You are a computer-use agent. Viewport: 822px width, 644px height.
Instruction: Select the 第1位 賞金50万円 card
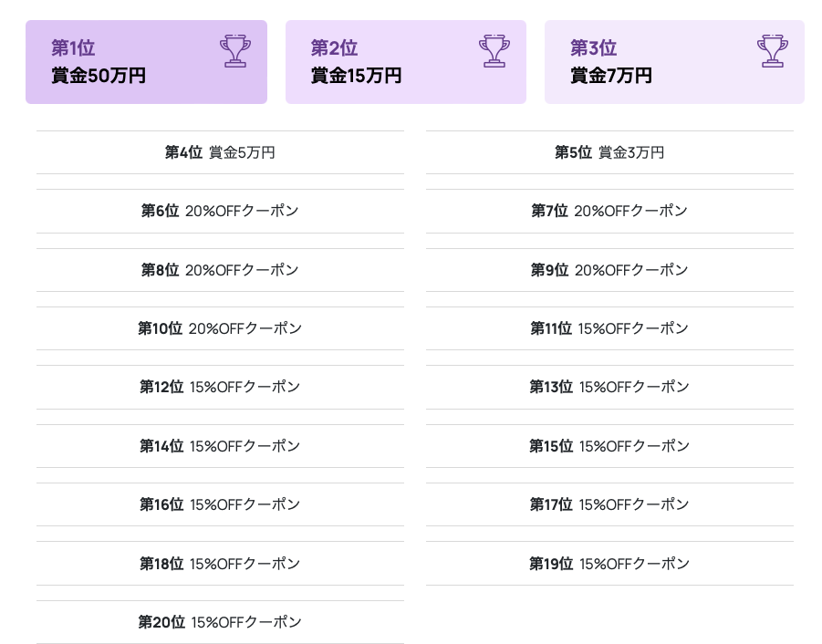click(x=146, y=62)
